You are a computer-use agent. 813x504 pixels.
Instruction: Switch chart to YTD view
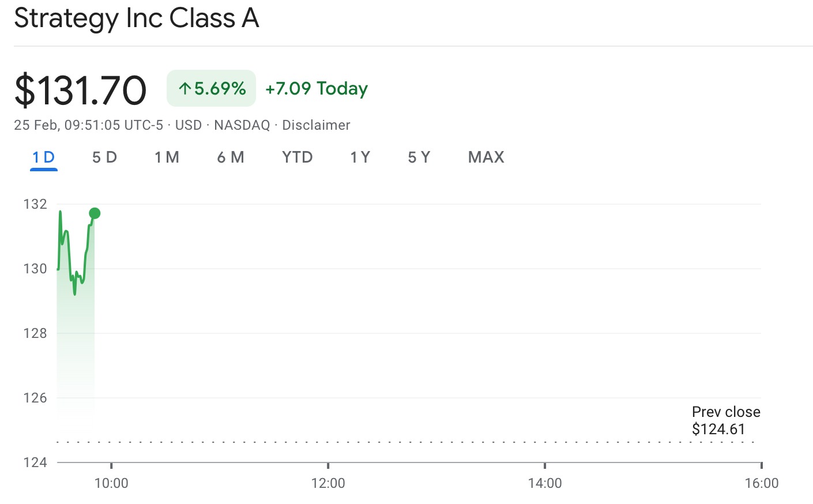297,157
